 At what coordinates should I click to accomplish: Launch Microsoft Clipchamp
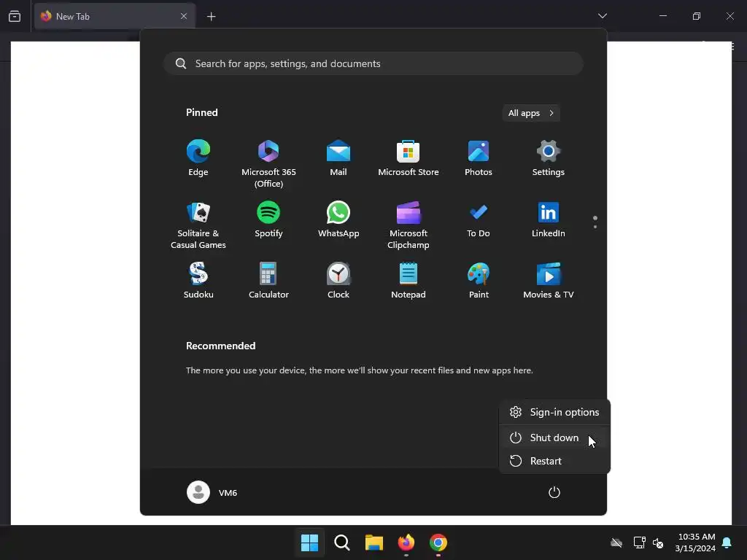point(409,225)
